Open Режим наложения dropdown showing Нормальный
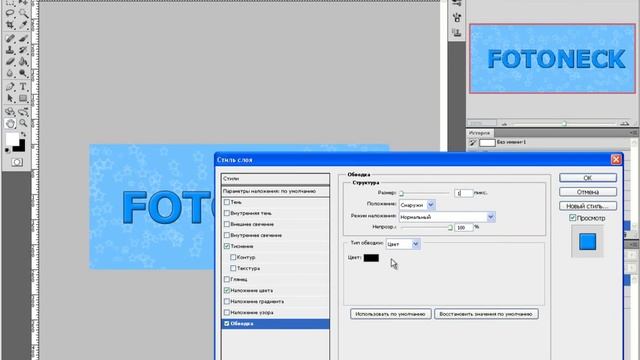640x360 pixels. (447, 217)
